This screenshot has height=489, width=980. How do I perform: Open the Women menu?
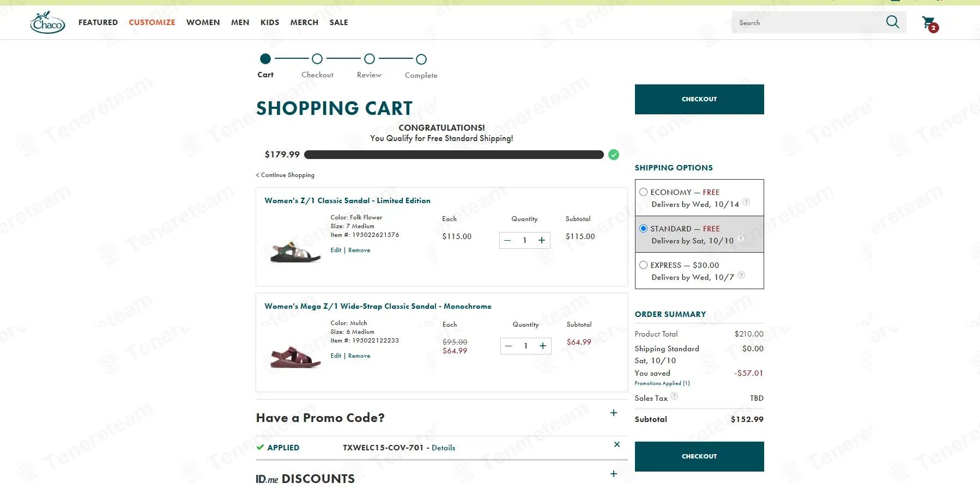point(203,22)
